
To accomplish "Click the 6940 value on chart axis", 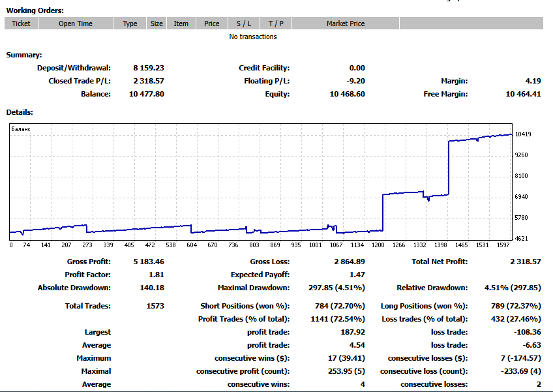I will pyautogui.click(x=521, y=197).
